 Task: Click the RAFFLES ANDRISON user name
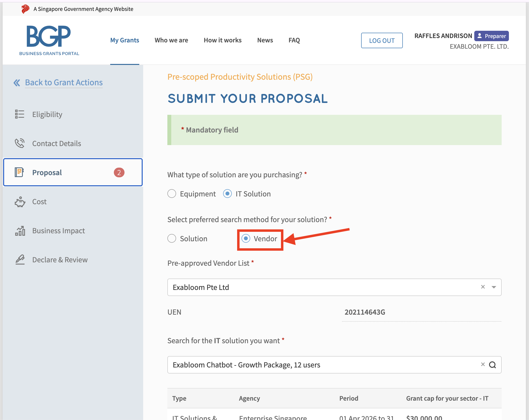click(x=443, y=36)
